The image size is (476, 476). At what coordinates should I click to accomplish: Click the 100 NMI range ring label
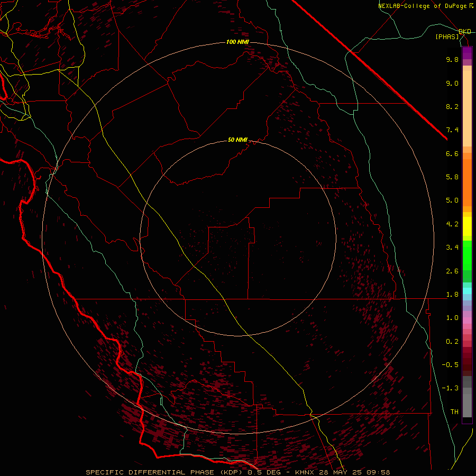coord(237,42)
